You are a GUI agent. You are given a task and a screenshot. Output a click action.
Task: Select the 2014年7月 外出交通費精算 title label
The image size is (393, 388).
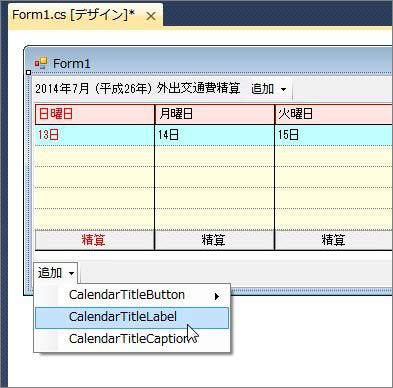pos(138,88)
